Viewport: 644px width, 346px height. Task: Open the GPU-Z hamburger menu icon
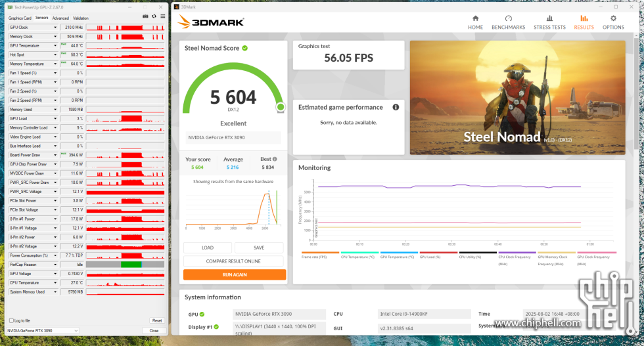click(x=163, y=16)
